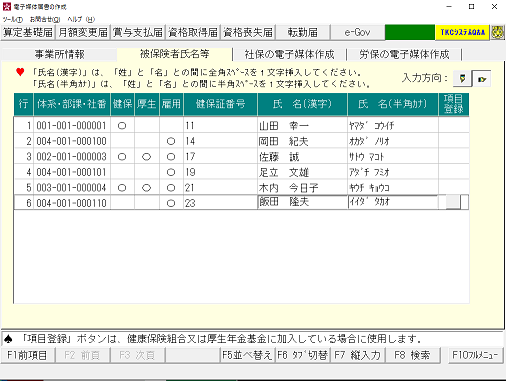Open the ヘルプ(H) menu
This screenshot has width=506, height=381.
(81, 19)
